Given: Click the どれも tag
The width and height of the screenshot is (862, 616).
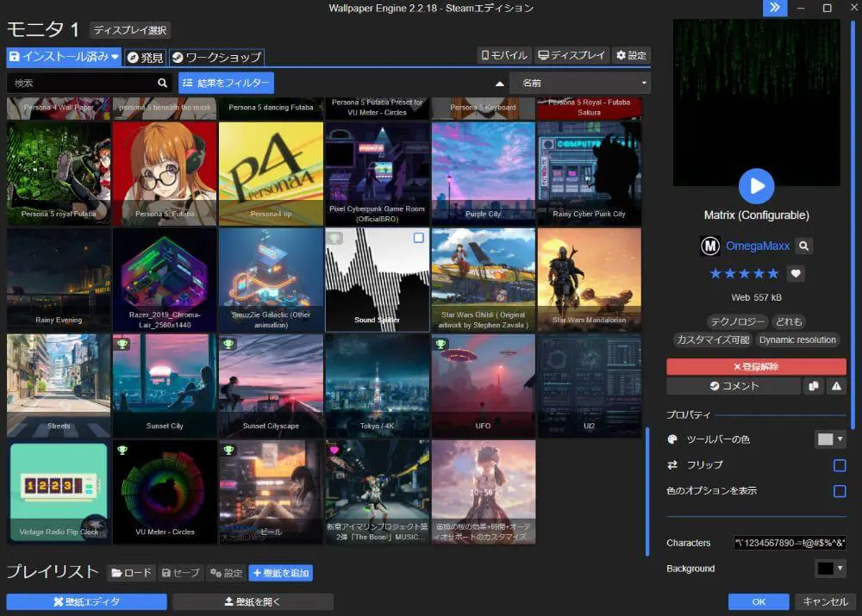Looking at the screenshot, I should (789, 322).
